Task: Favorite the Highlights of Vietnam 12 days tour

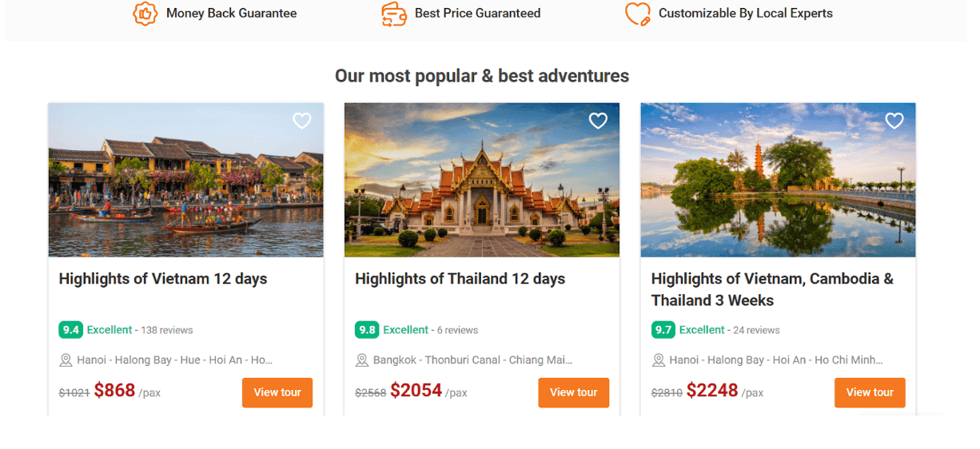Action: click(301, 121)
